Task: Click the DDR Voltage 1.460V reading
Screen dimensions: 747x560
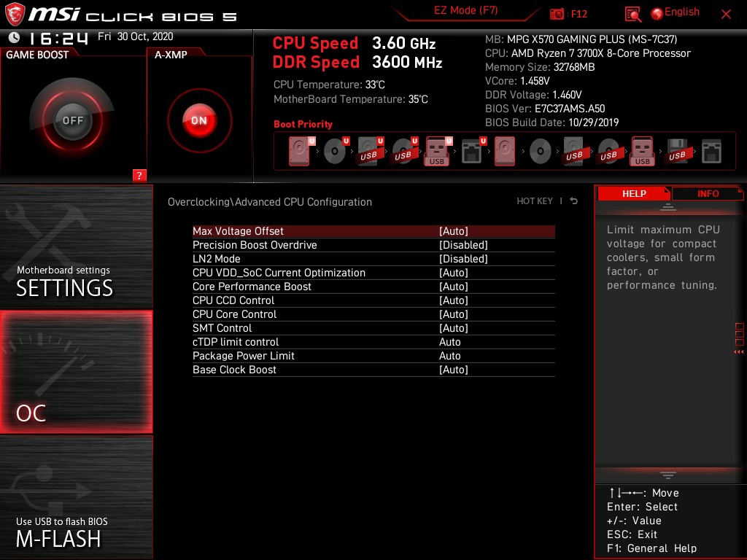Action: click(533, 95)
